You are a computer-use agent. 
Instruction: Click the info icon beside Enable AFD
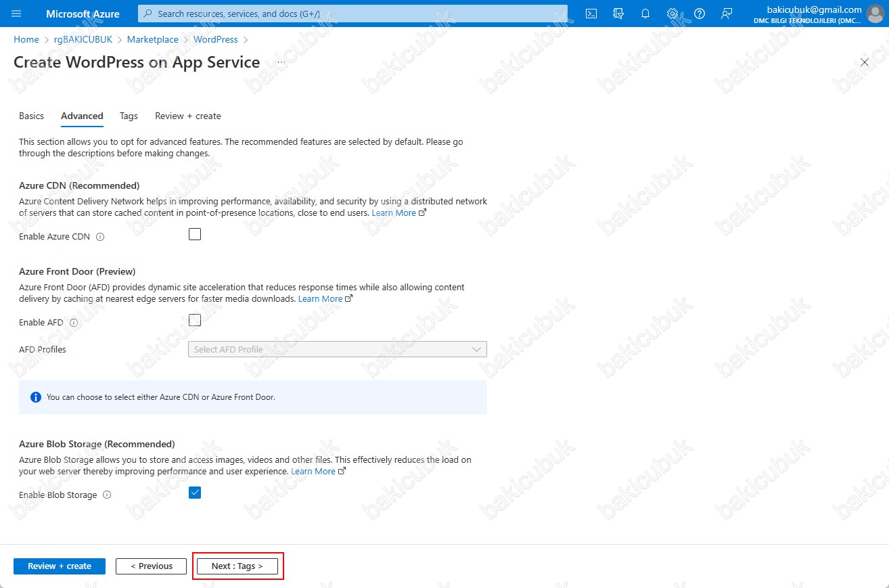click(x=74, y=323)
